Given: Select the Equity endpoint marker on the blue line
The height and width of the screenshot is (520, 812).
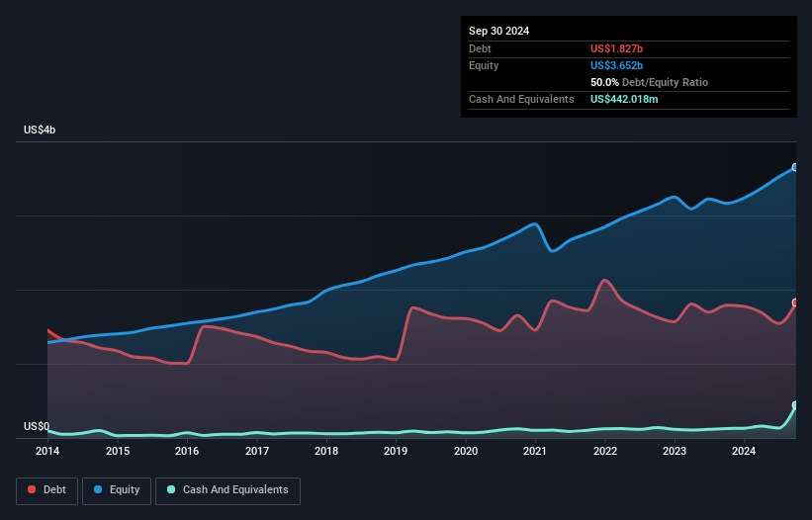Looking at the screenshot, I should (795, 167).
